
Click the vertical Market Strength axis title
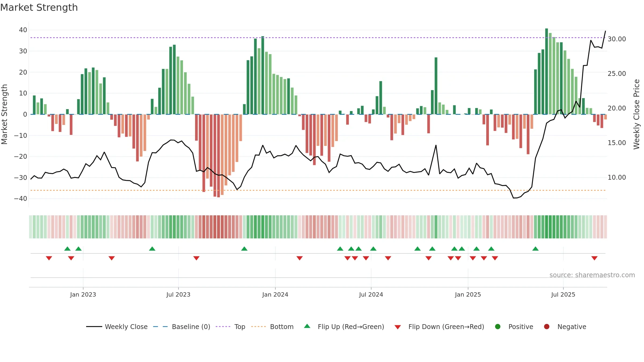point(4,114)
